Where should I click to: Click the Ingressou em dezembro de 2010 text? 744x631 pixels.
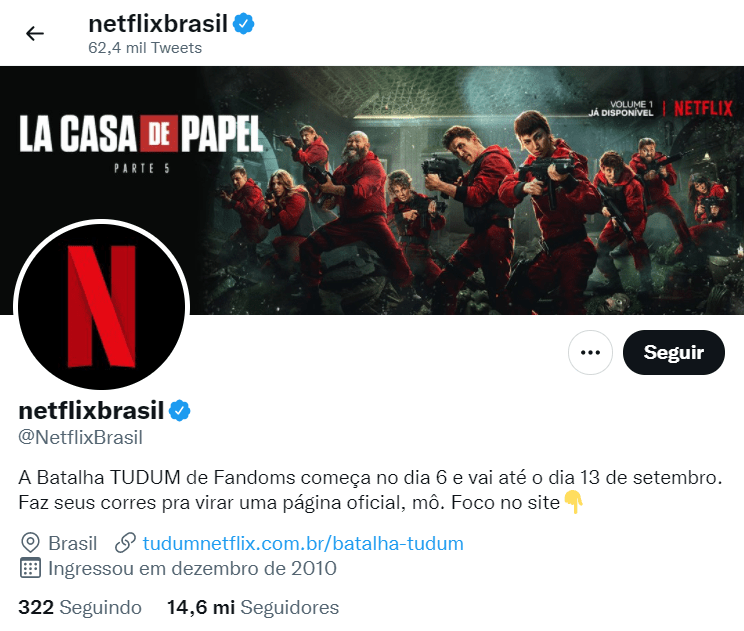(x=193, y=568)
